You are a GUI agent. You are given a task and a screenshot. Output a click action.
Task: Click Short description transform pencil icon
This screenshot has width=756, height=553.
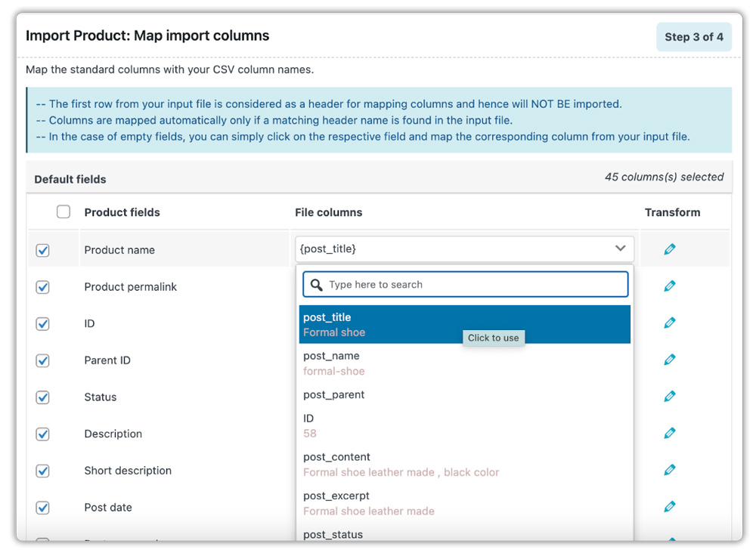tap(669, 470)
